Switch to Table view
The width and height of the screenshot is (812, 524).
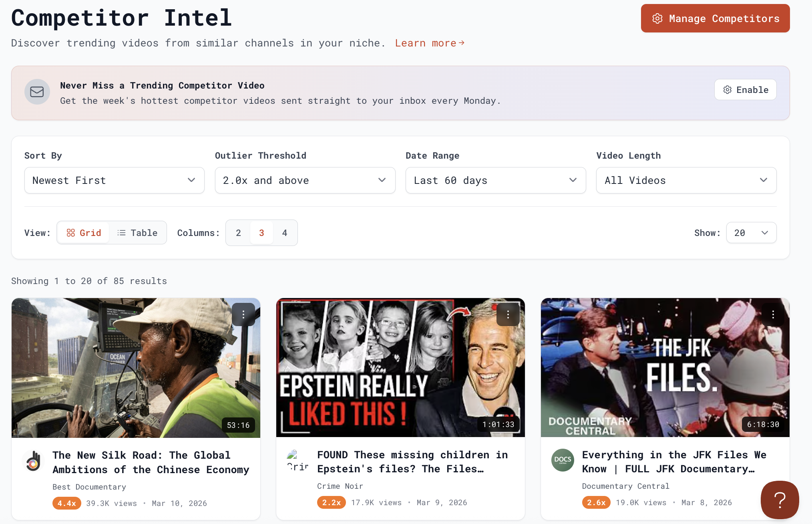(x=137, y=233)
